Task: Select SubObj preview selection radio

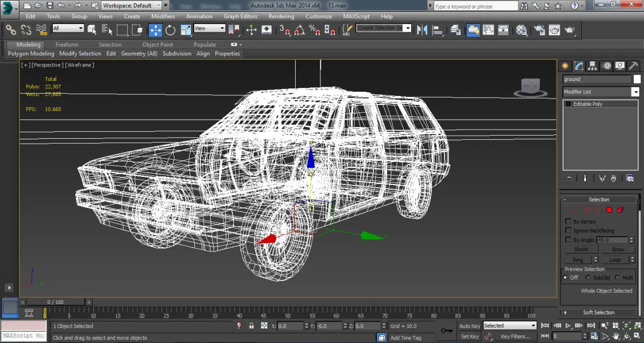Action: pyautogui.click(x=588, y=278)
